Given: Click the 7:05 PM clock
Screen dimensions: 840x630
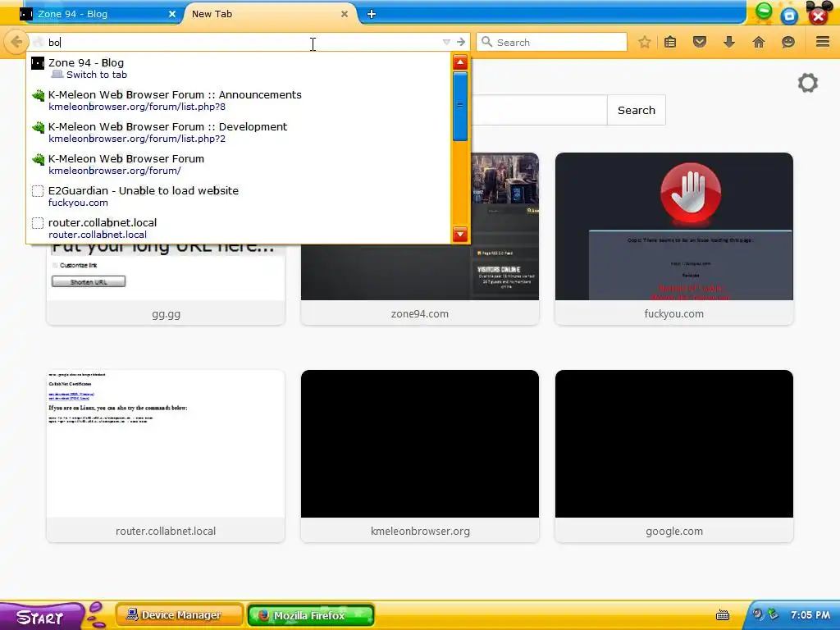Looking at the screenshot, I should coord(810,615).
